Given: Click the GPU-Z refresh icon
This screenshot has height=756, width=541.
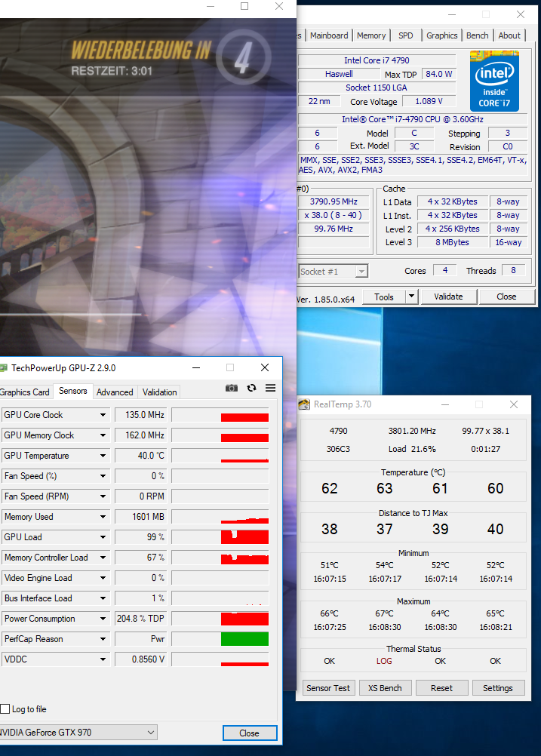Looking at the screenshot, I should 252,388.
